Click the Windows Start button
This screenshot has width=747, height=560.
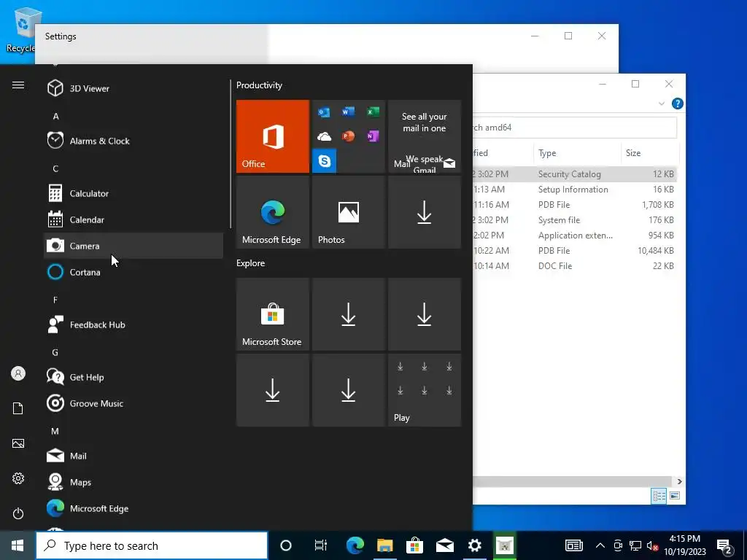click(18, 545)
